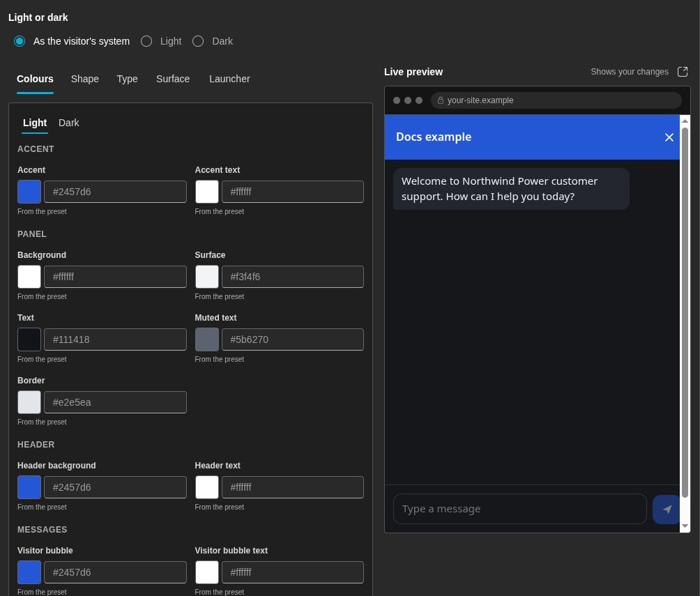The height and width of the screenshot is (596, 700).
Task: Open preview in new window icon
Action: tap(683, 72)
